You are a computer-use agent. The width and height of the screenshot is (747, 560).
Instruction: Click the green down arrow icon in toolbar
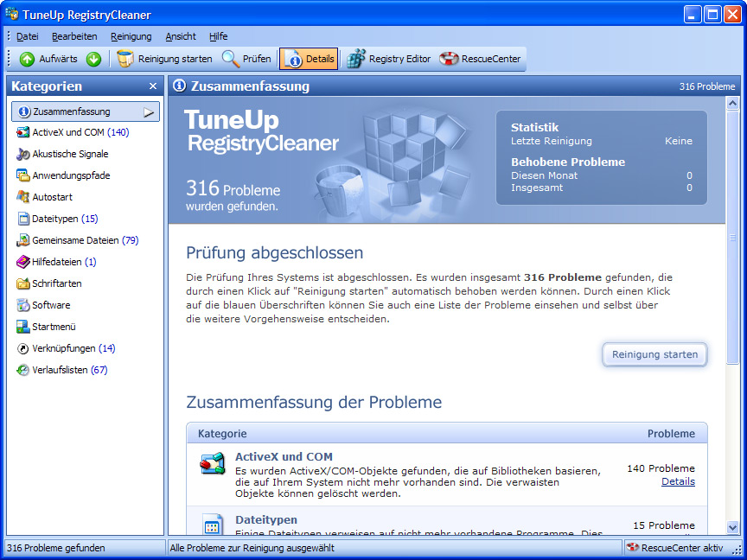[x=94, y=59]
